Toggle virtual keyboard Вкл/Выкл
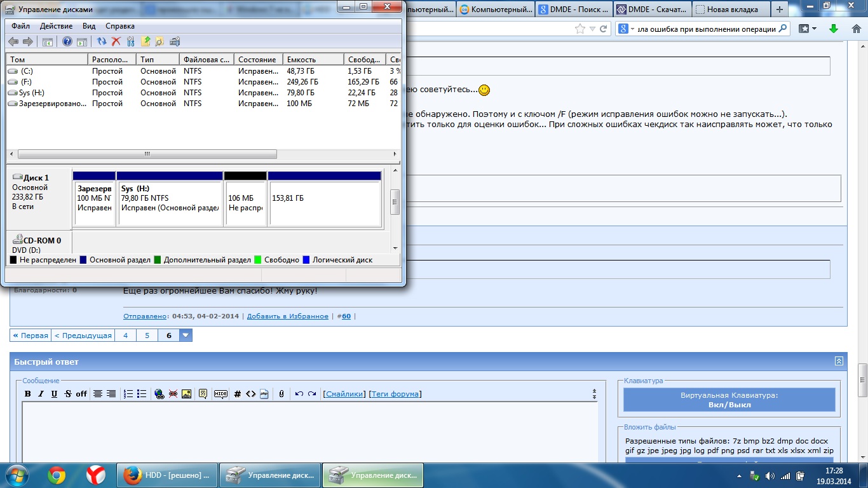Viewport: 868px width, 488px height. click(x=729, y=400)
